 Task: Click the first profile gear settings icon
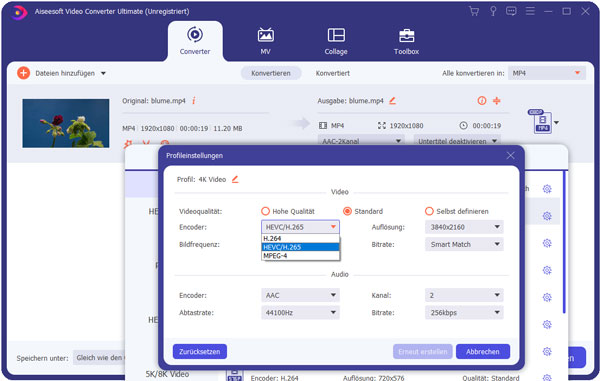547,189
